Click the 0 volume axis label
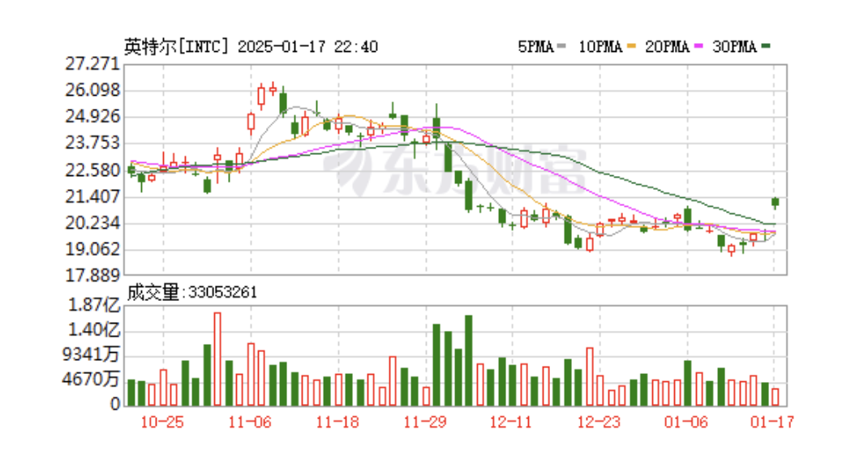This screenshot has height=464, width=868. tap(115, 404)
